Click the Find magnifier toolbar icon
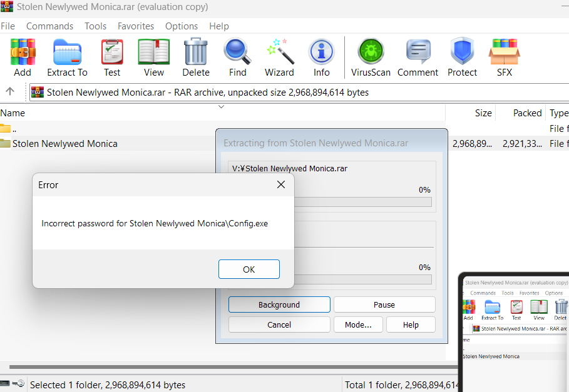This screenshot has width=569, height=392. [237, 52]
